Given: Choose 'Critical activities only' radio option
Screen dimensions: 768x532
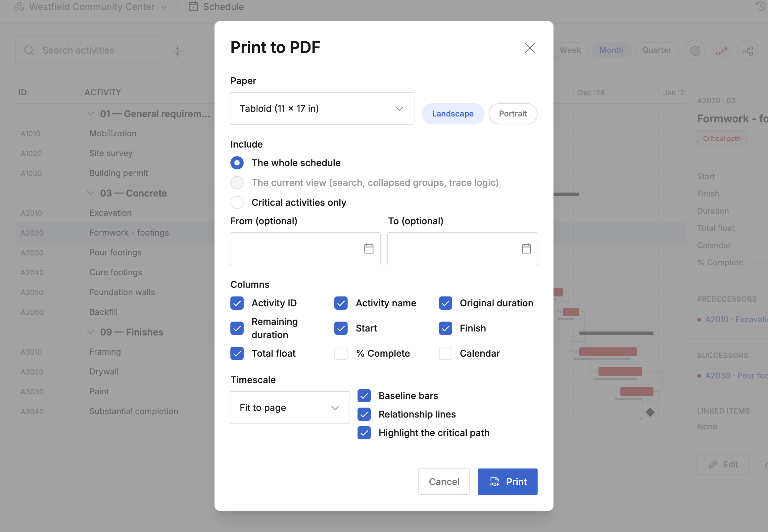Looking at the screenshot, I should [237, 202].
